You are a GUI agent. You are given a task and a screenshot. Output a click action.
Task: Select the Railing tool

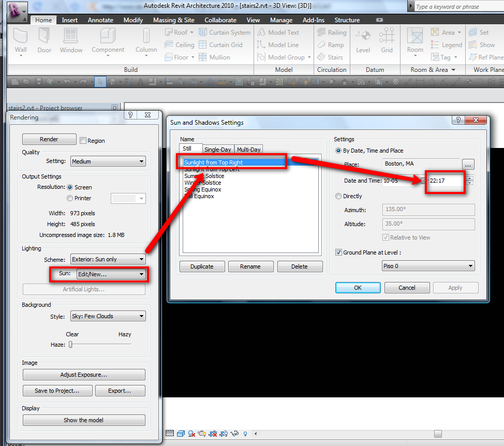(332, 33)
